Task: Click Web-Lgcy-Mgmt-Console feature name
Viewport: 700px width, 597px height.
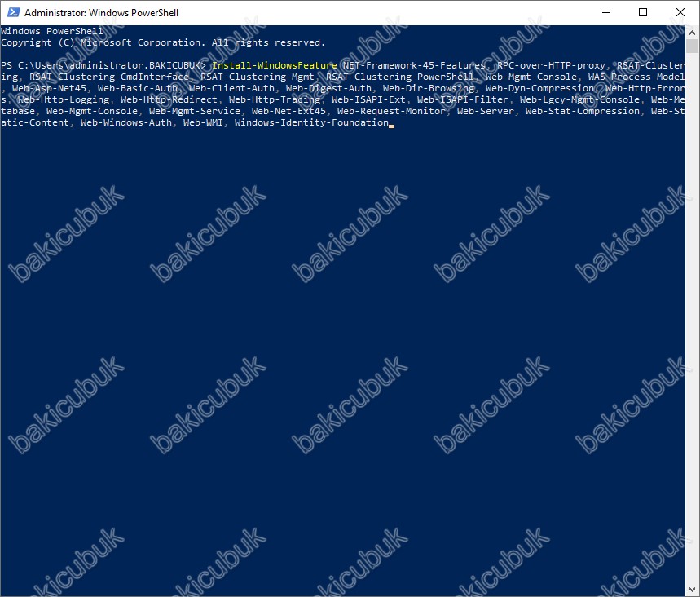Action: (579, 99)
